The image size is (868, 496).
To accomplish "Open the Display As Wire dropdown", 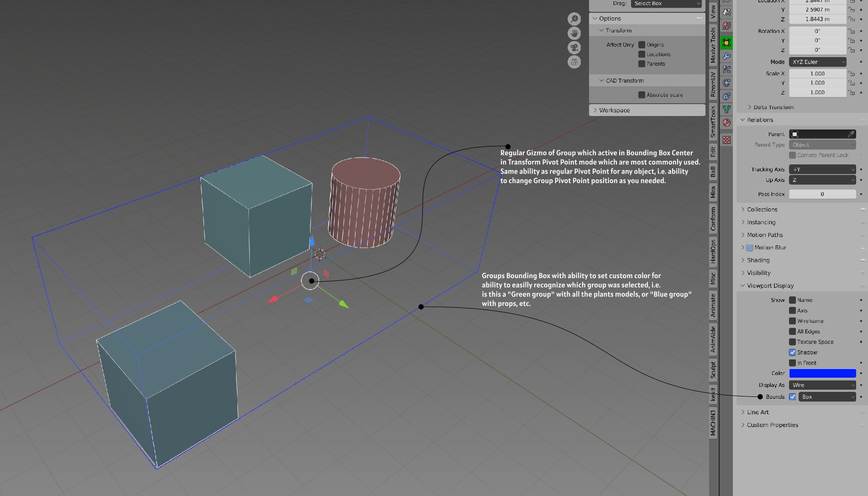I will 822,385.
